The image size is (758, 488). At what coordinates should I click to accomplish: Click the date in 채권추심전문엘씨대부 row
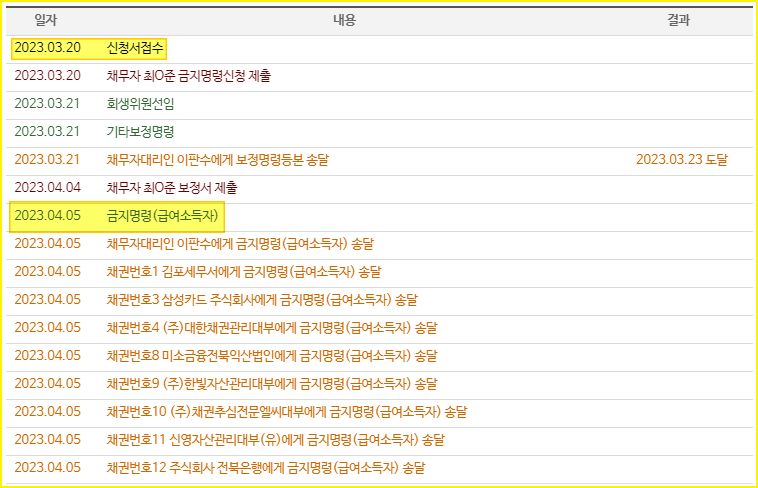click(x=47, y=413)
